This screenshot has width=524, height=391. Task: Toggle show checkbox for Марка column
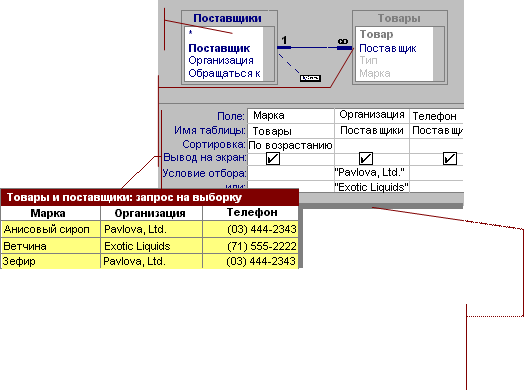(273, 158)
